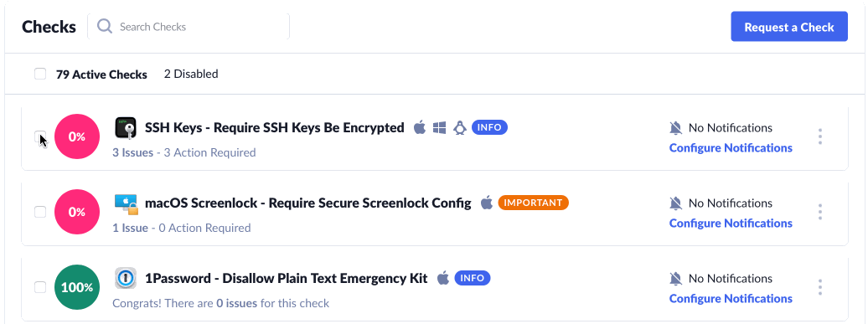Select the 79 Active Checks tab

[x=101, y=74]
